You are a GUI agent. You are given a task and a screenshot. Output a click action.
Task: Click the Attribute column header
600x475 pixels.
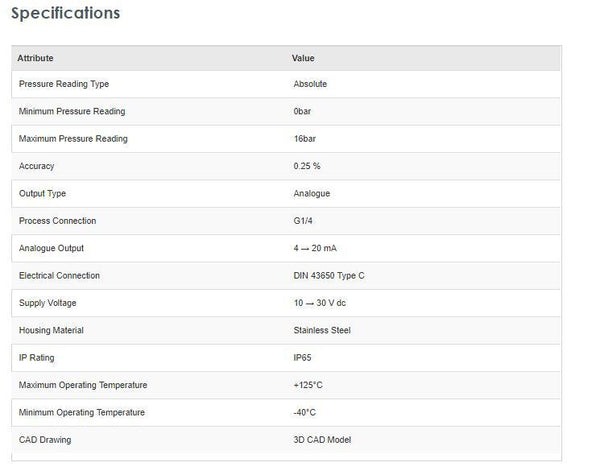pyautogui.click(x=36, y=58)
